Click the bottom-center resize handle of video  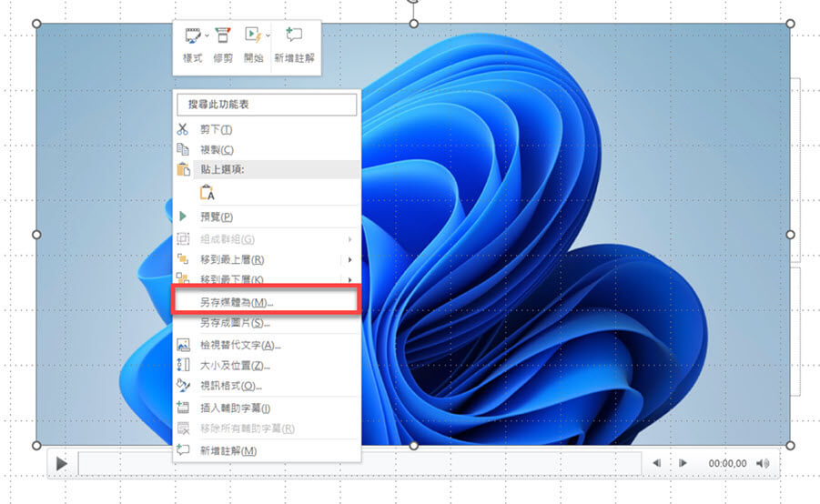point(414,446)
